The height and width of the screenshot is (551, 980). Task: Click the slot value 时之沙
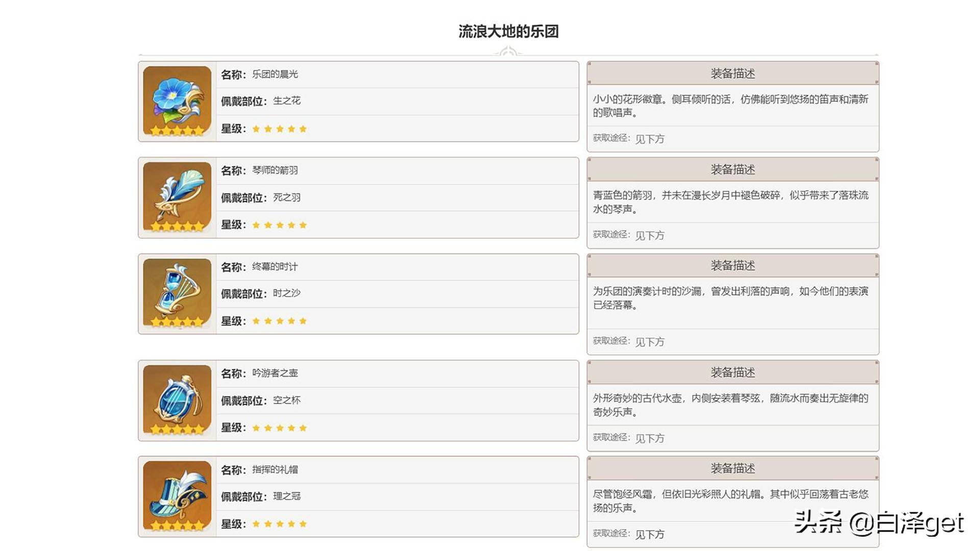287,293
